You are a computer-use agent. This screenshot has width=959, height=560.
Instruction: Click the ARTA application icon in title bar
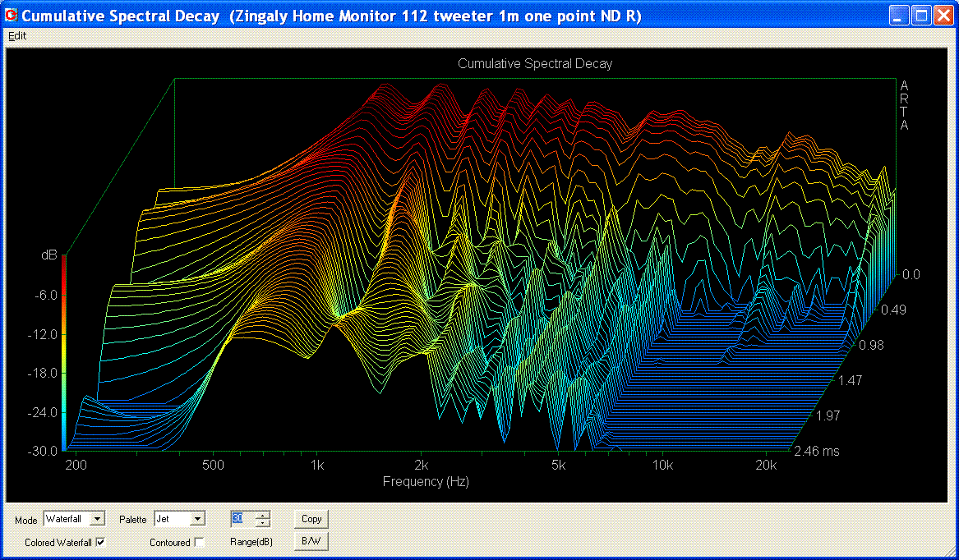pos(12,16)
